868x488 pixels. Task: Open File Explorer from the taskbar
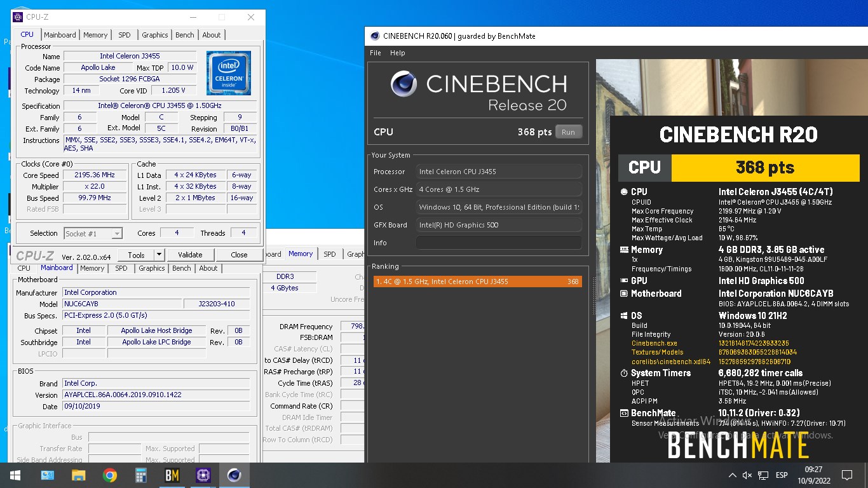coord(78,475)
